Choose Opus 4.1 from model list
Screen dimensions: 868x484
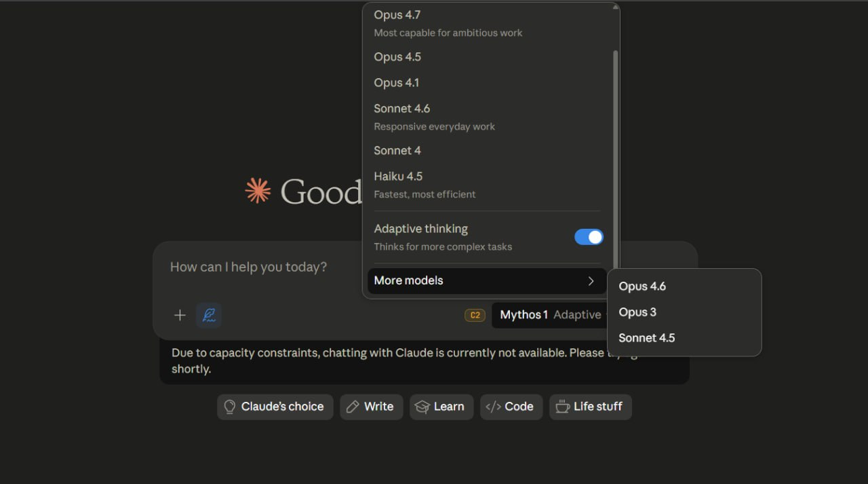point(487,83)
